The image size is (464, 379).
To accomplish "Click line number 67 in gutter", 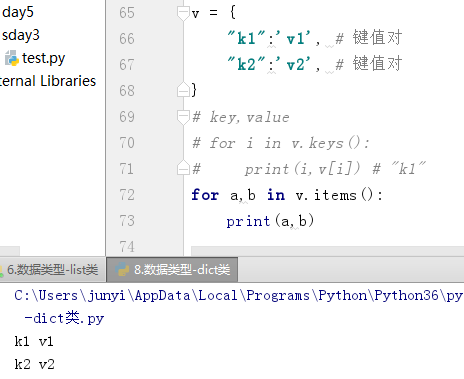I will tap(127, 65).
